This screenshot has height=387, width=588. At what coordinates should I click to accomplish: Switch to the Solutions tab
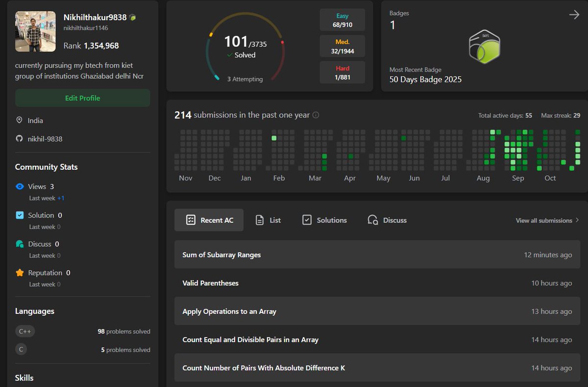tap(324, 220)
